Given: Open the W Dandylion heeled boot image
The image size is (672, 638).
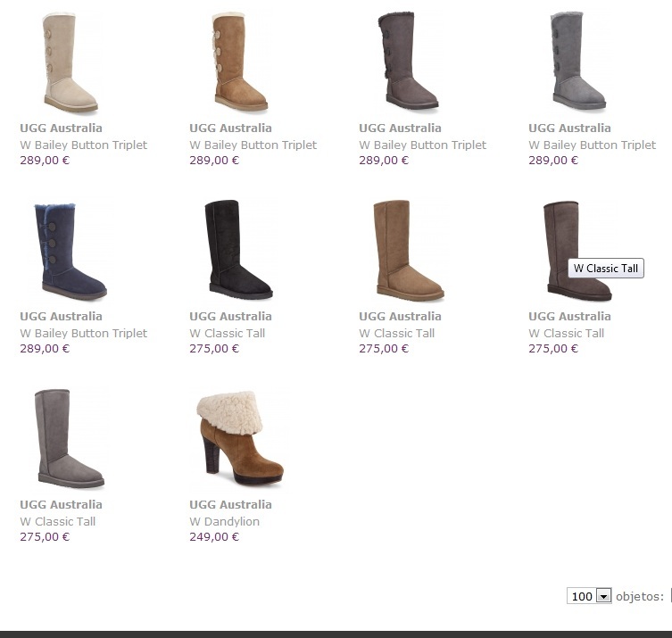Looking at the screenshot, I should pos(240,439).
